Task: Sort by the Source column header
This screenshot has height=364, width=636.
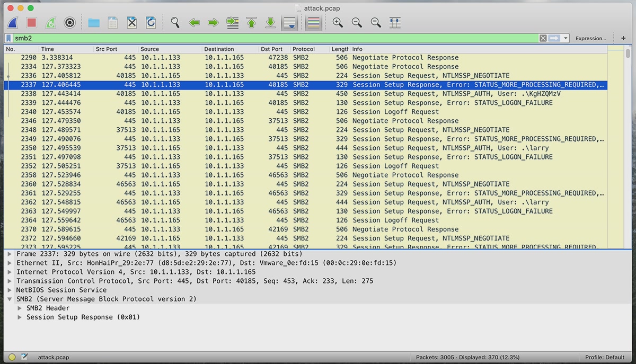Action: pos(171,49)
